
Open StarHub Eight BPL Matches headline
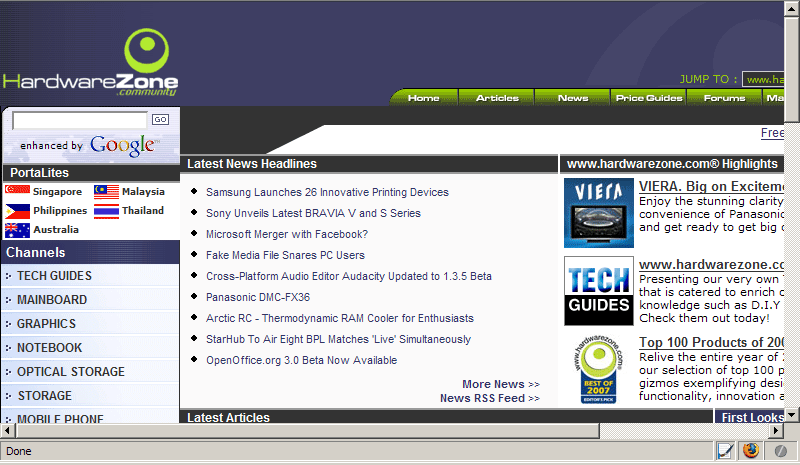point(338,339)
